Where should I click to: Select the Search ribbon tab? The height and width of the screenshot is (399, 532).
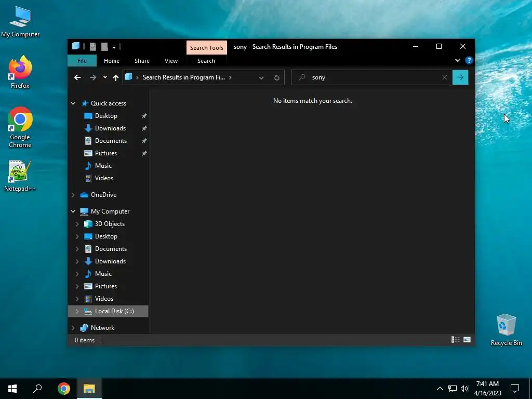pyautogui.click(x=206, y=61)
